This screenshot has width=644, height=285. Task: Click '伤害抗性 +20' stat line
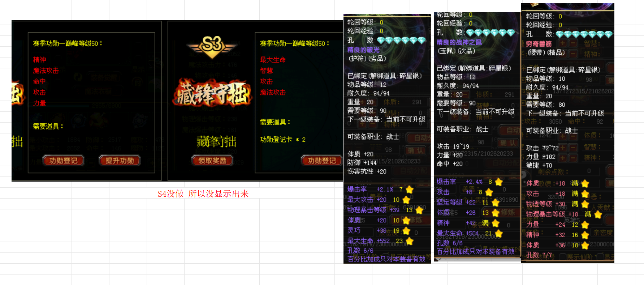tap(367, 171)
